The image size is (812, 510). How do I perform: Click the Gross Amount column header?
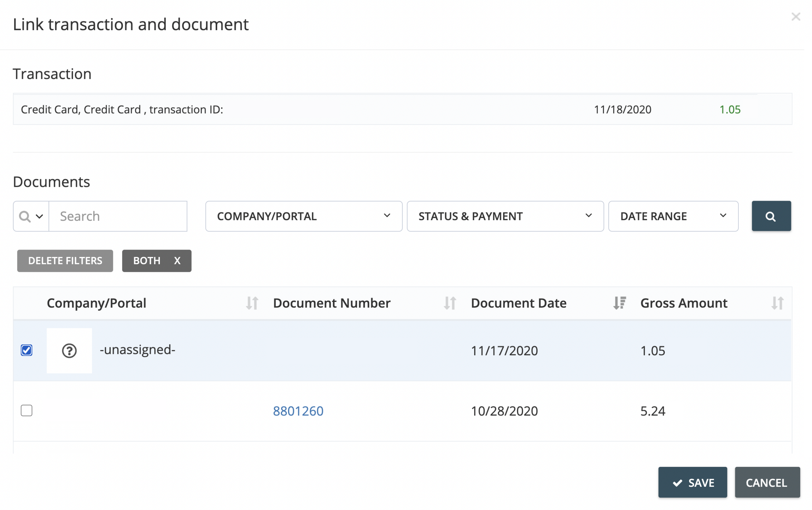pos(684,303)
